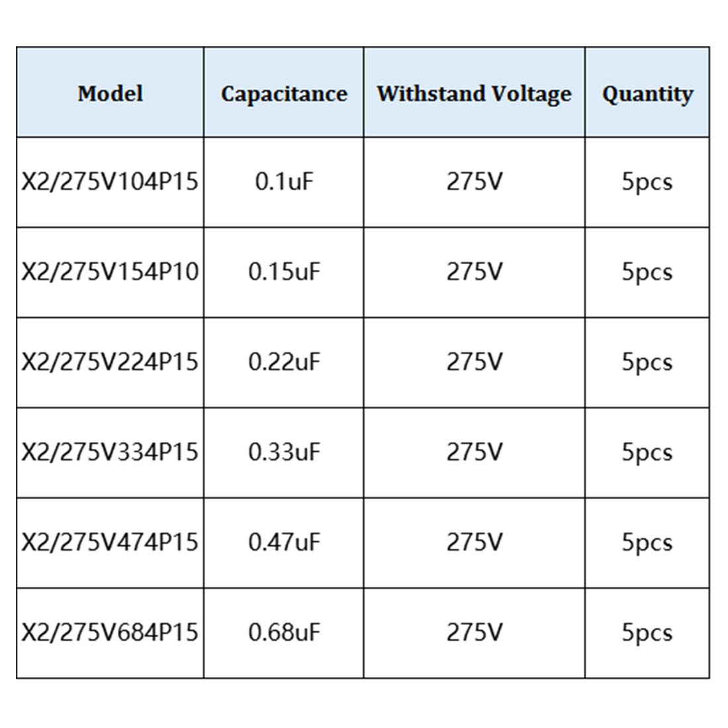Select 5pcs in the X2/275V684P15 row
728x728 pixels.
[x=647, y=632]
